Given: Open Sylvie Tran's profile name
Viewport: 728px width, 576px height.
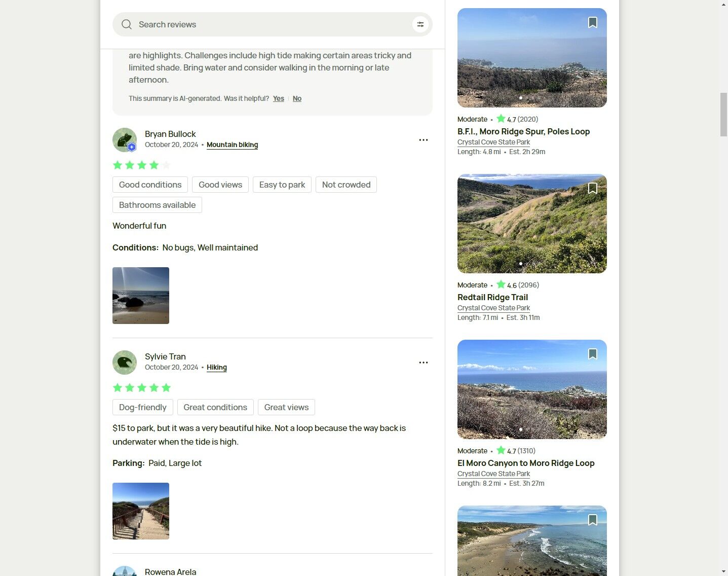Looking at the screenshot, I should tap(165, 356).
